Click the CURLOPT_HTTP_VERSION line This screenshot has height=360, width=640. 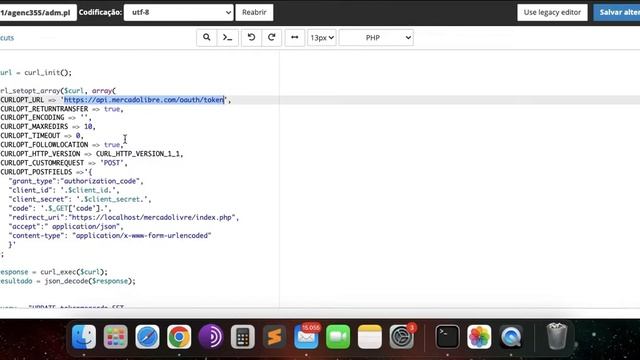pyautogui.click(x=92, y=154)
